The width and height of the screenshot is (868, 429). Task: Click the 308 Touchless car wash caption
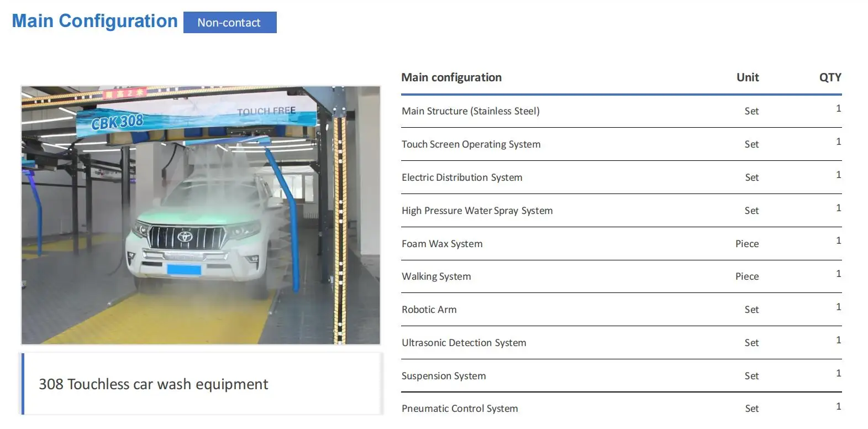coord(153,384)
